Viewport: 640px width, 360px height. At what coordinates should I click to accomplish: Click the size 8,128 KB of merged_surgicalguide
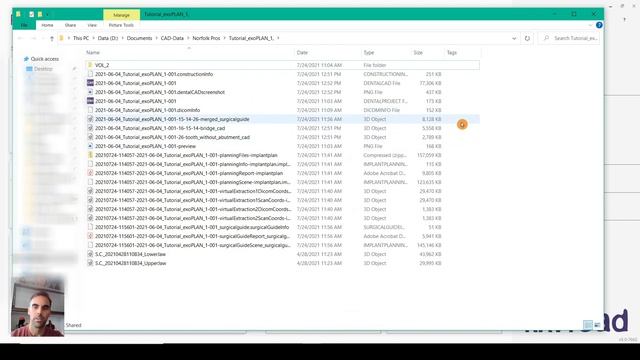pyautogui.click(x=432, y=119)
